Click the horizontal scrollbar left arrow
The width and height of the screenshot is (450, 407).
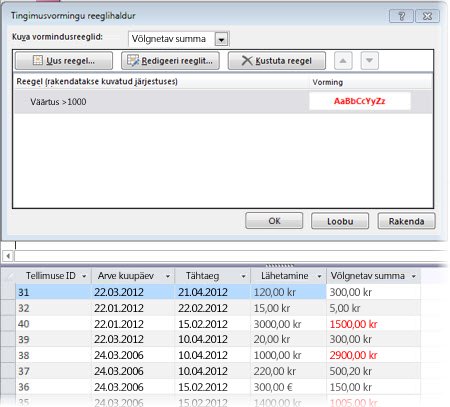point(8,256)
